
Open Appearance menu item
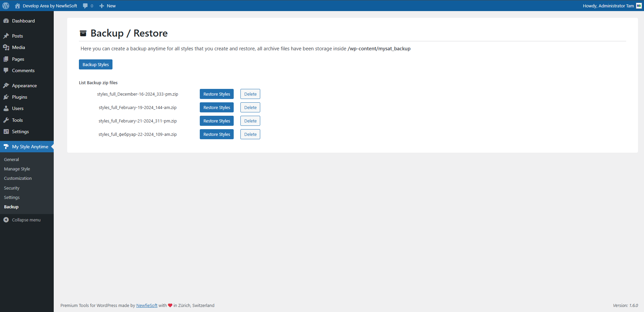[x=27, y=86]
